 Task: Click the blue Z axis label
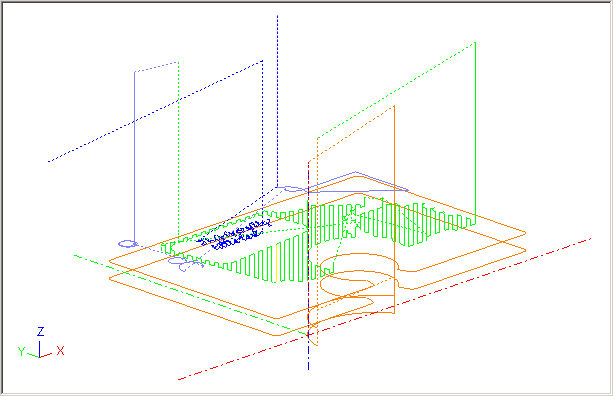click(41, 331)
